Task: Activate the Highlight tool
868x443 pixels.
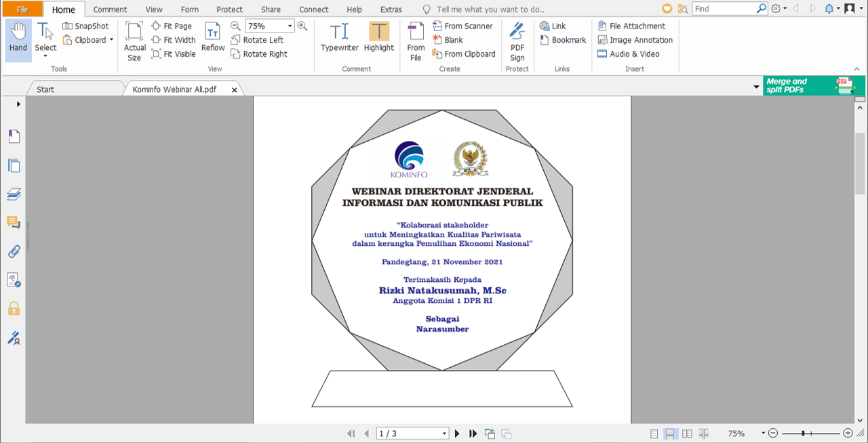Action: tap(379, 38)
